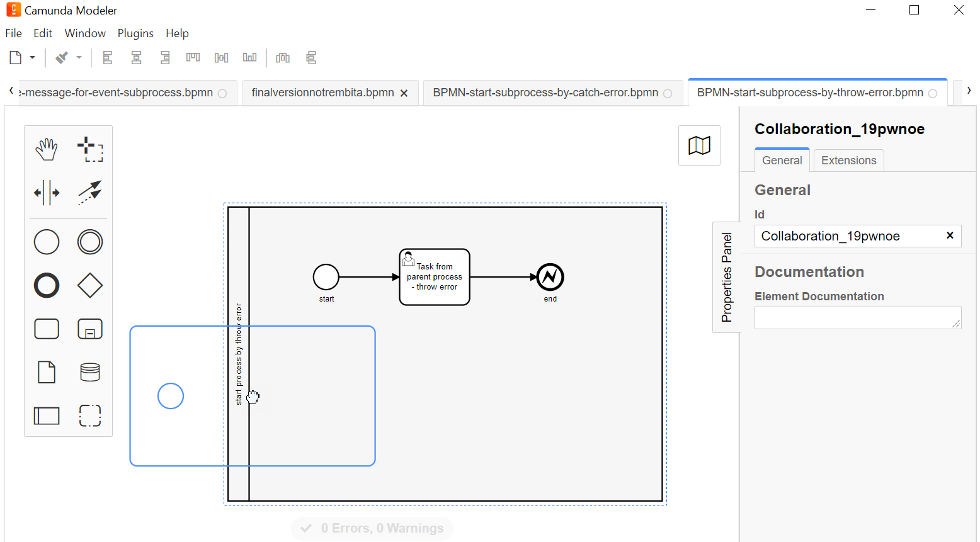The width and height of the screenshot is (980, 542).
Task: Select the hand tool in palette
Action: point(47,150)
